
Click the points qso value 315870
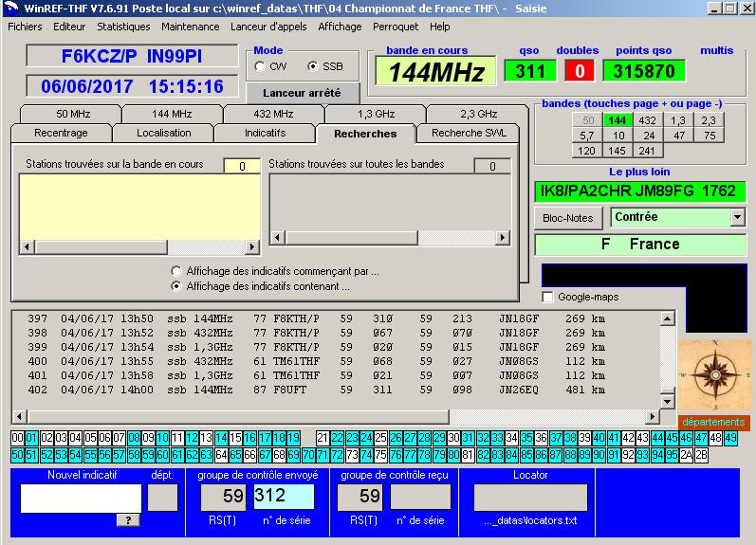644,71
